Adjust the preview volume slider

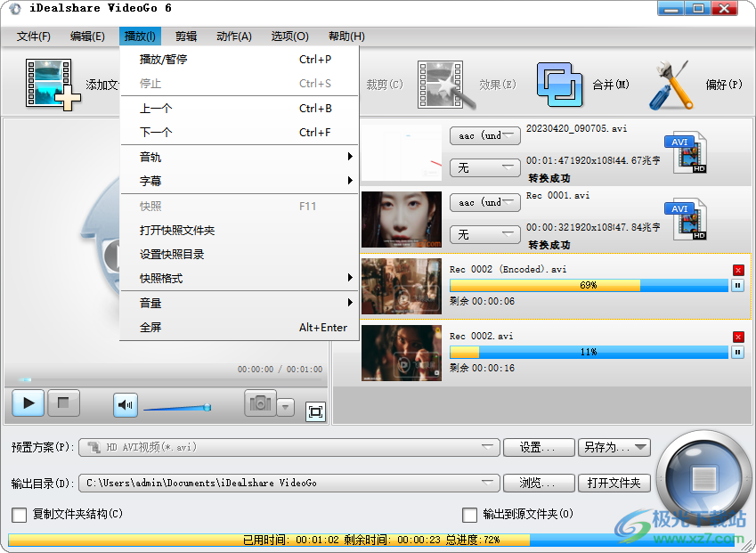pyautogui.click(x=177, y=408)
